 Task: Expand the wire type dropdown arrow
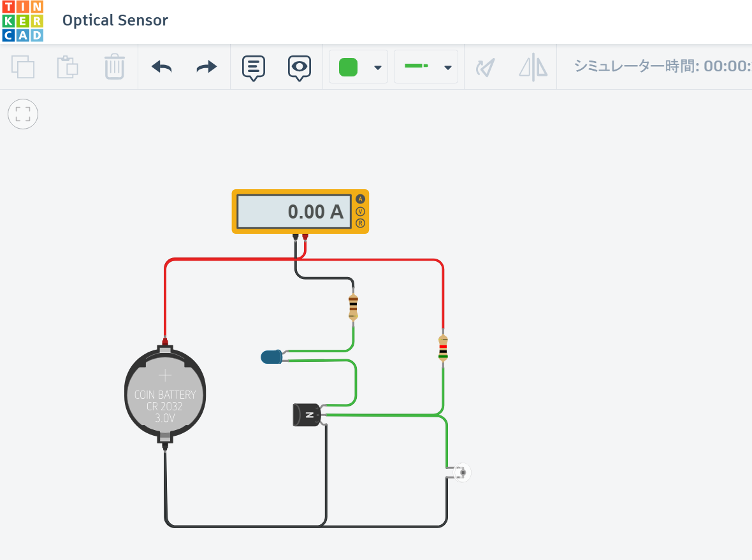point(447,68)
